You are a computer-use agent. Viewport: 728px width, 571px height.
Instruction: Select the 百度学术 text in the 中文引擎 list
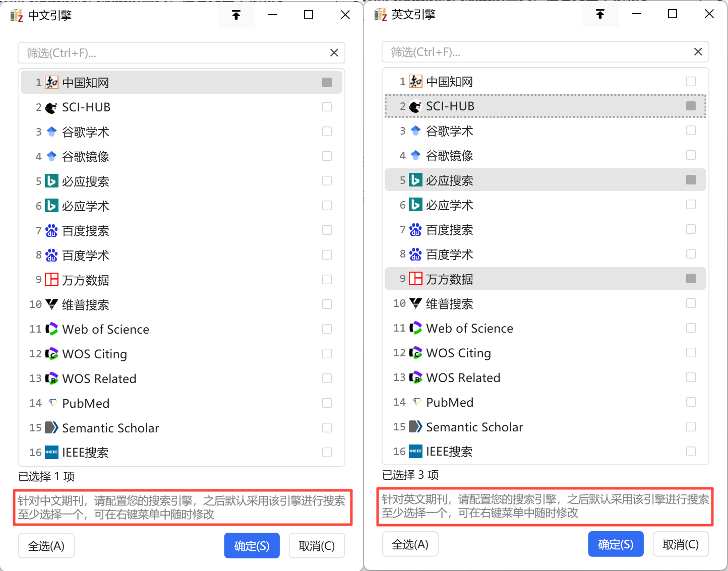pyautogui.click(x=86, y=256)
